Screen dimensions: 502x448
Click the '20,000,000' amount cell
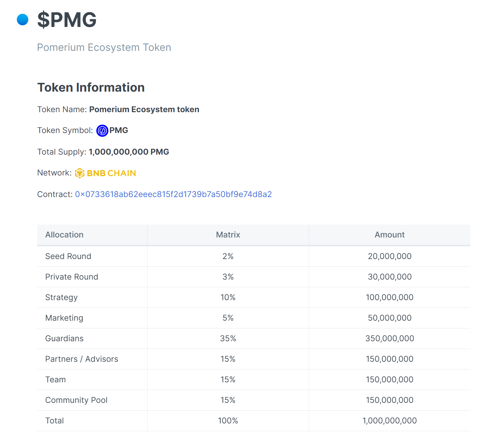point(390,256)
